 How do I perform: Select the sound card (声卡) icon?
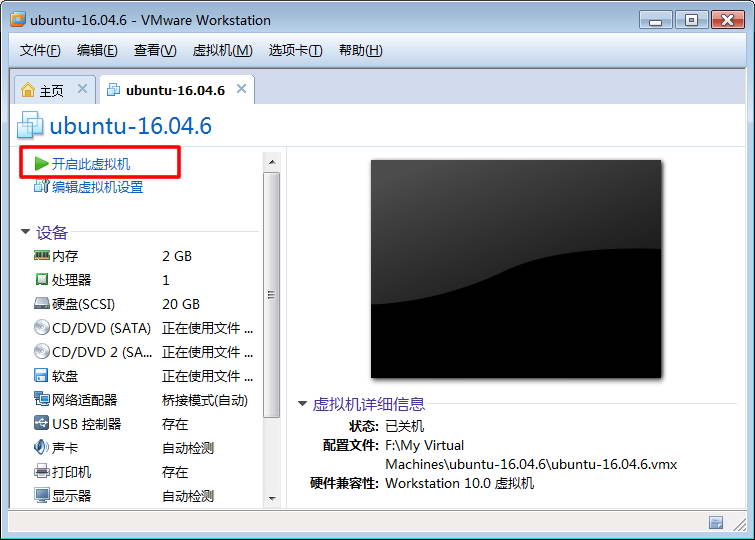coord(41,448)
